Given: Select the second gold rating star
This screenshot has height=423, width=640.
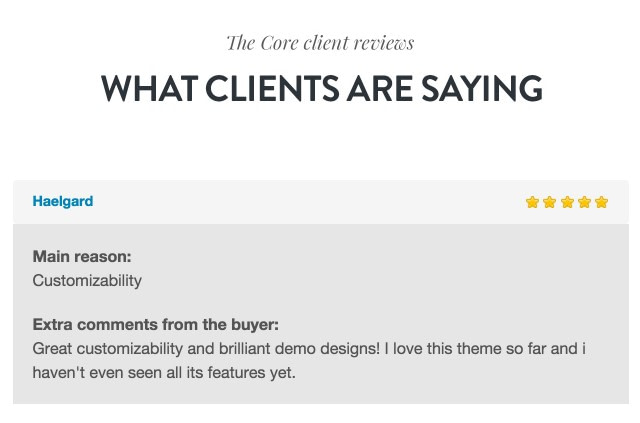Looking at the screenshot, I should [x=550, y=202].
